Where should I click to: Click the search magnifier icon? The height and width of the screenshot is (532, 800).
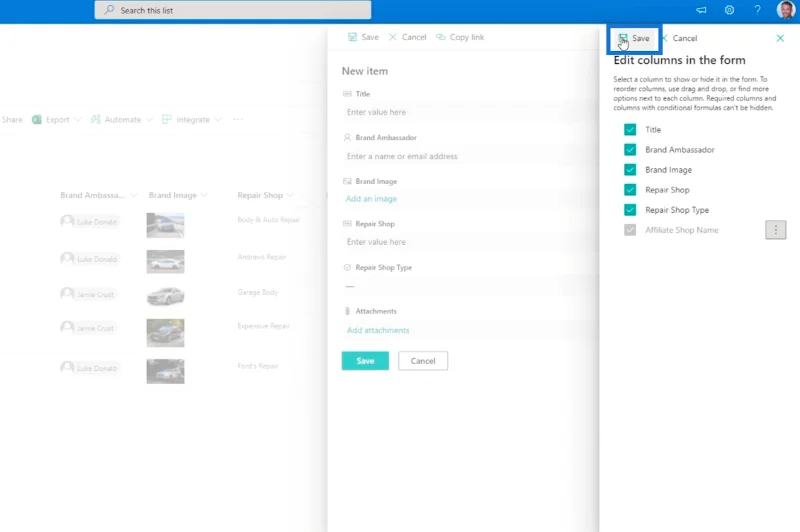pos(109,10)
